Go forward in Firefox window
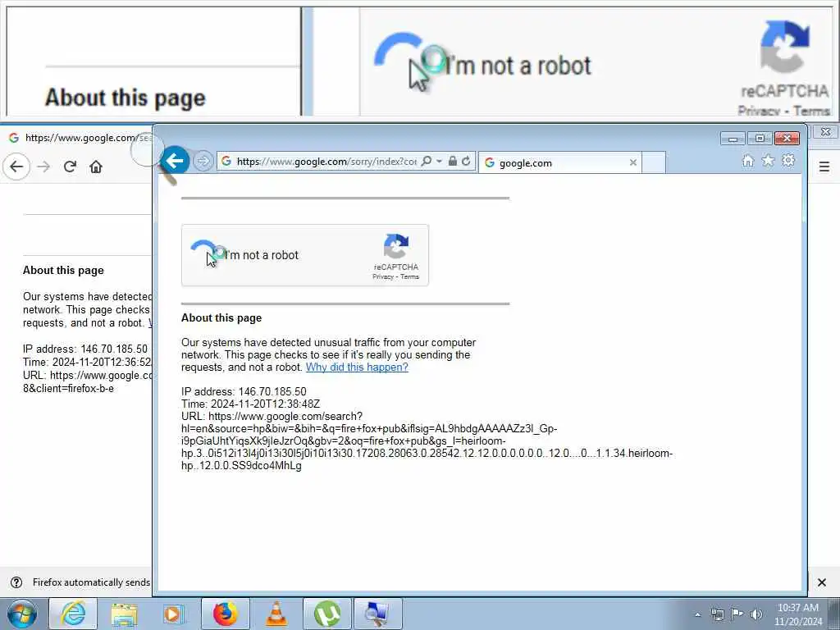The image size is (840, 630). pos(43,167)
